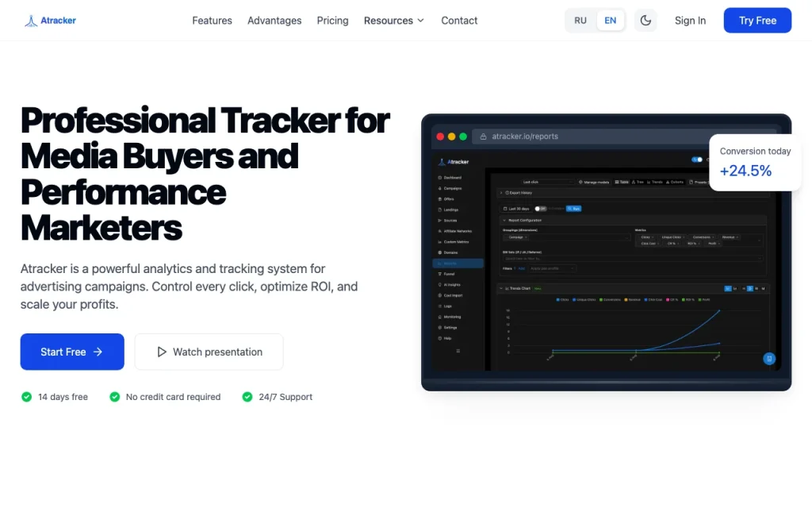Viewport: 812px width, 508px height.
Task: Open the Contact page
Action: pos(459,21)
